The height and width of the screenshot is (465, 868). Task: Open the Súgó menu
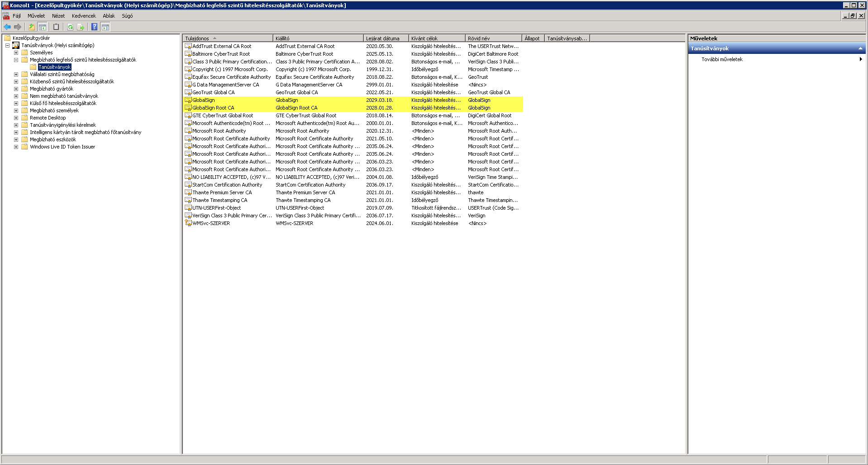[127, 16]
